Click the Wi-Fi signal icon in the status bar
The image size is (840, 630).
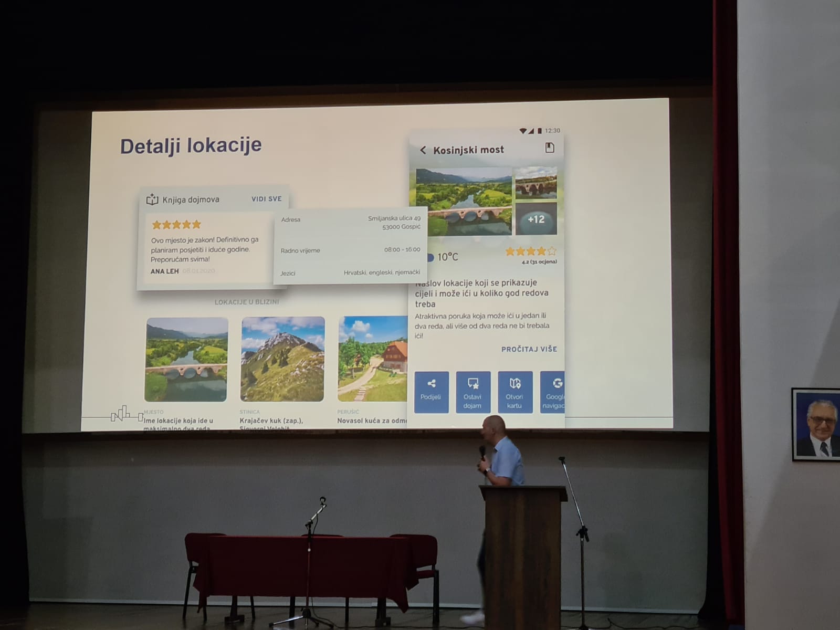click(523, 131)
